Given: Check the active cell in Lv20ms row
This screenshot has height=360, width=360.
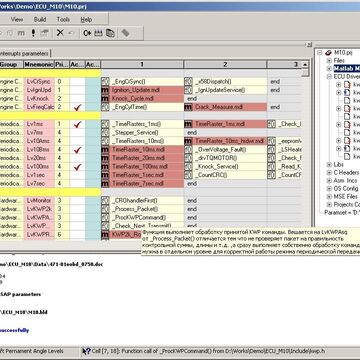Looking at the screenshot, I should point(77,158).
